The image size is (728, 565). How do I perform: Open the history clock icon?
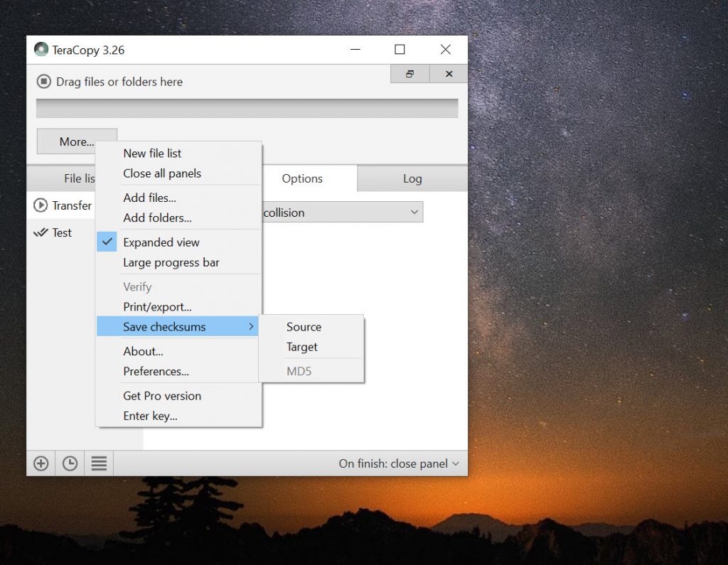tap(70, 463)
